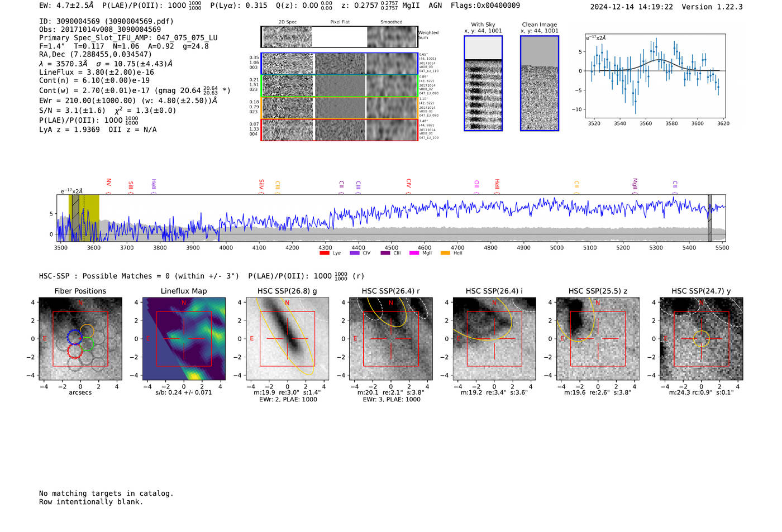Click the Gaussian line-fit plot
Screen dimensions: 782x532
[x=655, y=76]
